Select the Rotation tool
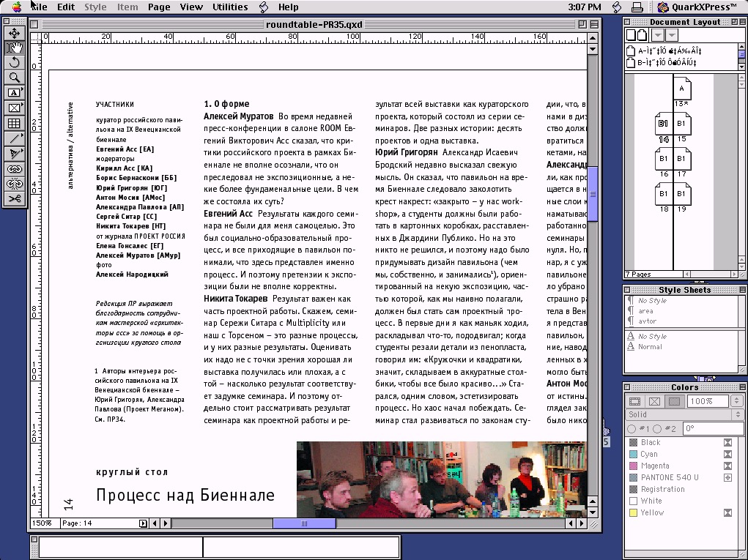The height and width of the screenshot is (560, 748). (x=15, y=62)
